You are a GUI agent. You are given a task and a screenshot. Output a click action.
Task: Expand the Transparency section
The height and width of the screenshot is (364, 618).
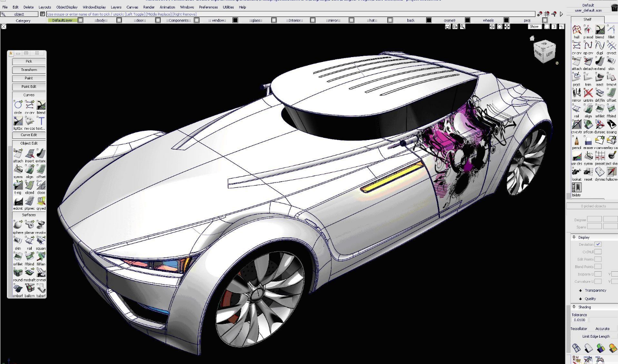581,290
